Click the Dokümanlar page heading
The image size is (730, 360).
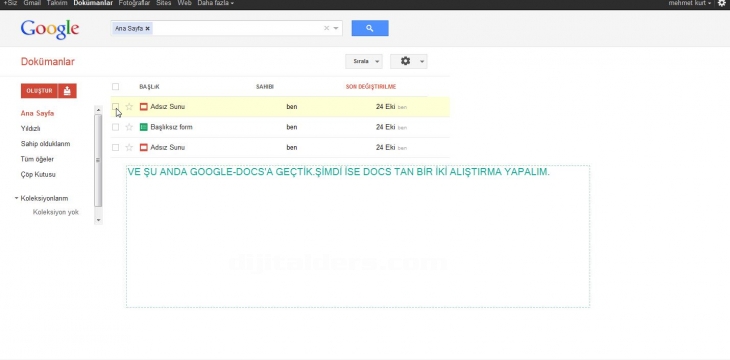click(47, 62)
